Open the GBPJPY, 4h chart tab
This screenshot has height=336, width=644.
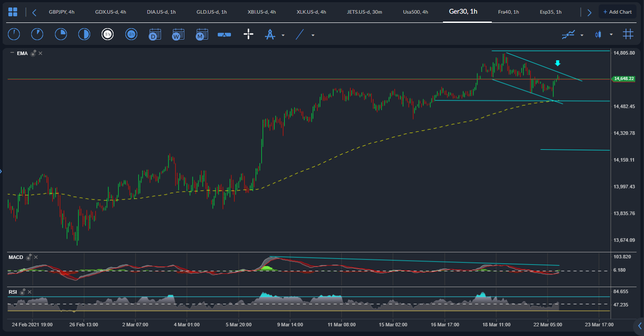tap(62, 12)
